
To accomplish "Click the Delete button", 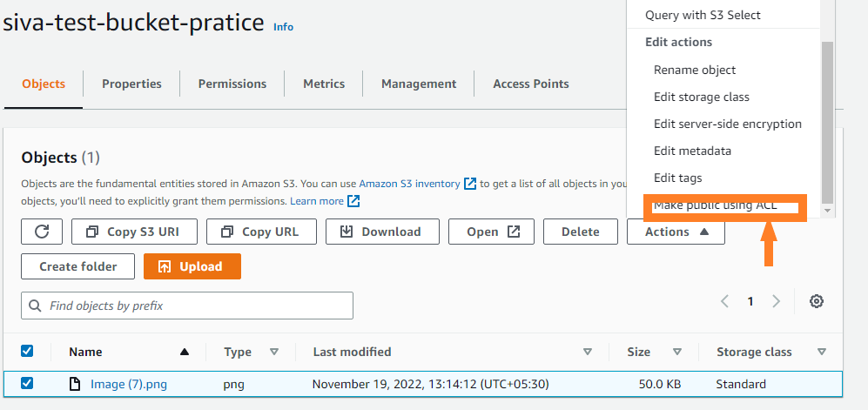I will (580, 232).
